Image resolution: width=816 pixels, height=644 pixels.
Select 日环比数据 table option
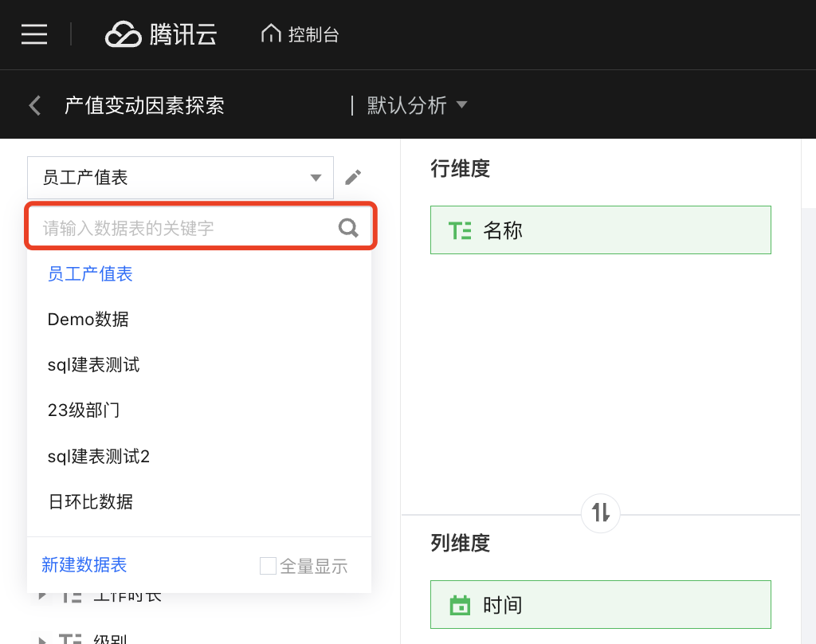[x=90, y=501]
